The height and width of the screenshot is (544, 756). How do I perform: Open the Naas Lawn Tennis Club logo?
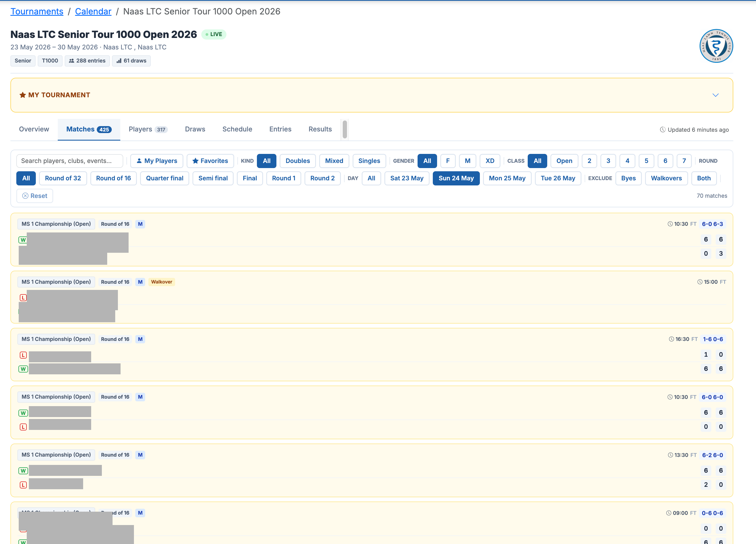[716, 46]
